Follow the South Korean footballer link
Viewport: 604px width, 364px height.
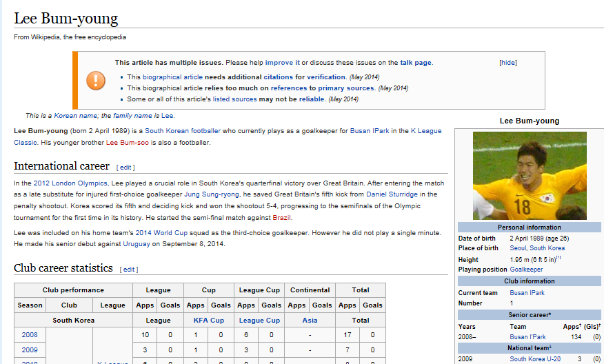pos(183,131)
